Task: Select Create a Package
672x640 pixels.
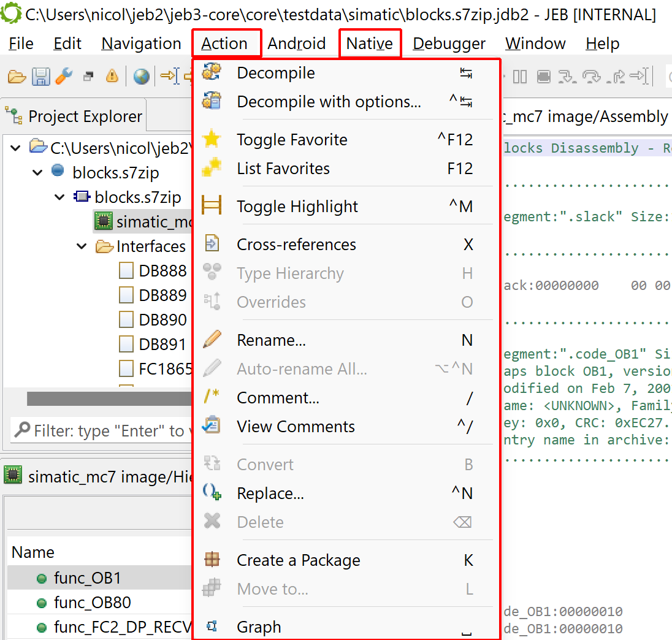Action: point(346,560)
